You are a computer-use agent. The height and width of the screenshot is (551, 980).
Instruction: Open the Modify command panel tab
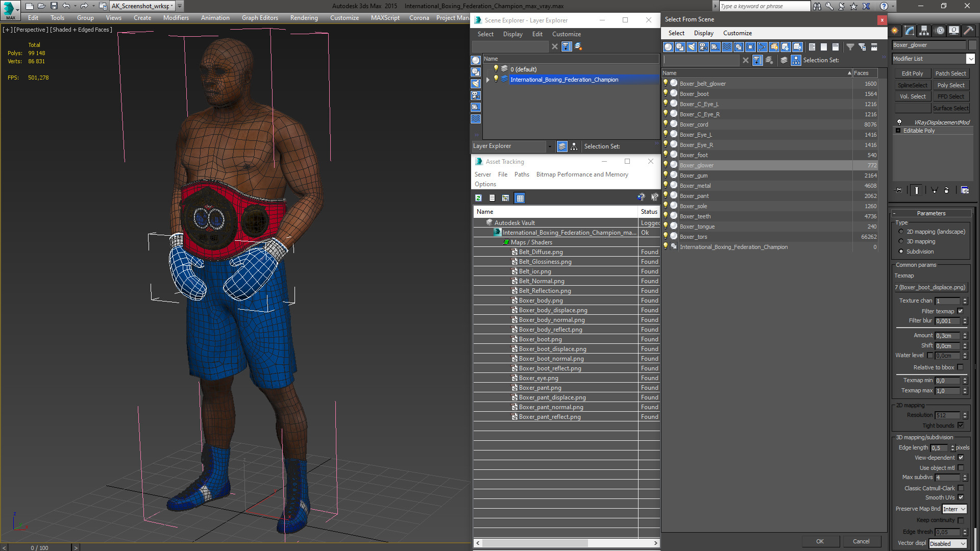pos(910,31)
